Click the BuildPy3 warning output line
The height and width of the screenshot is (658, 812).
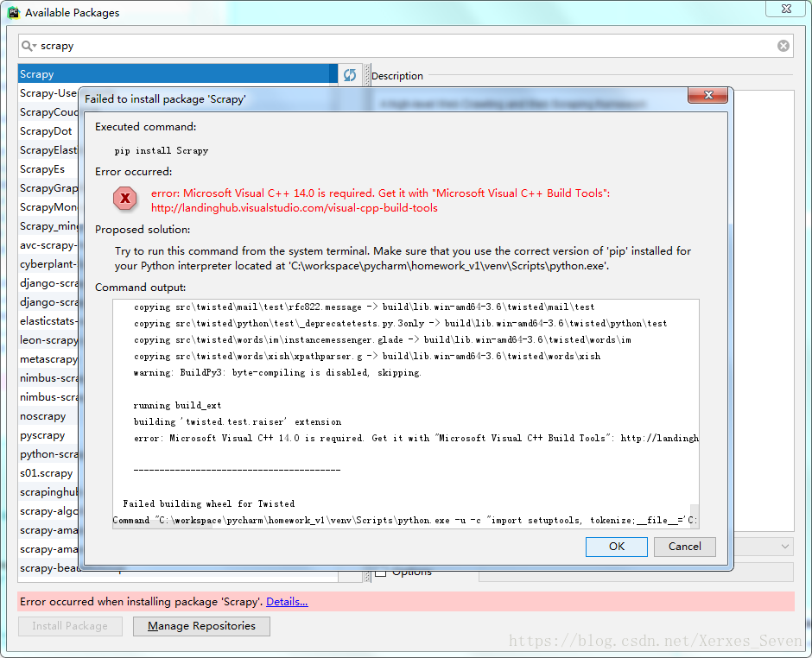[277, 373]
